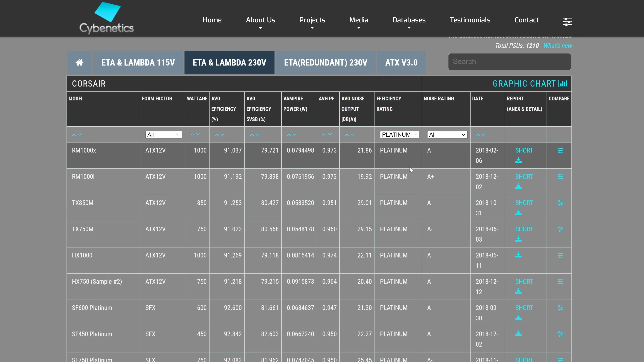Open Testimonials page

[x=470, y=20]
